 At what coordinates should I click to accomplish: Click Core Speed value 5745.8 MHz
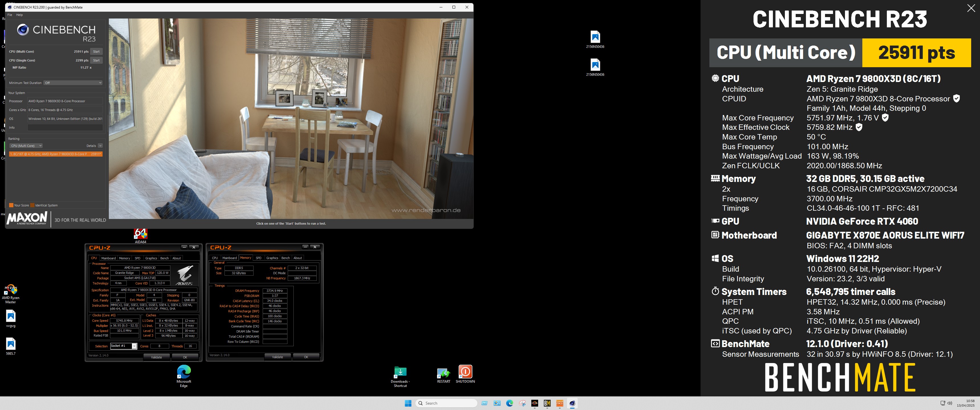[x=124, y=321]
